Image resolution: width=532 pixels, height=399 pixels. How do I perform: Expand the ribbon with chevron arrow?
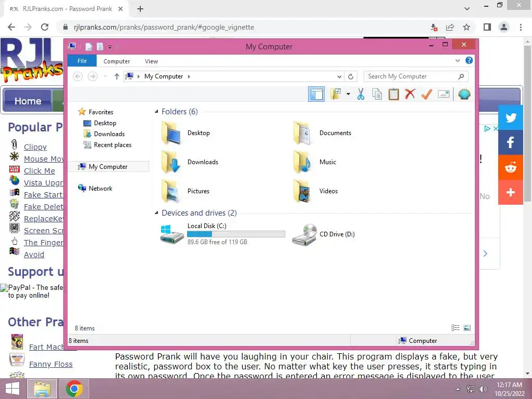[x=457, y=61]
